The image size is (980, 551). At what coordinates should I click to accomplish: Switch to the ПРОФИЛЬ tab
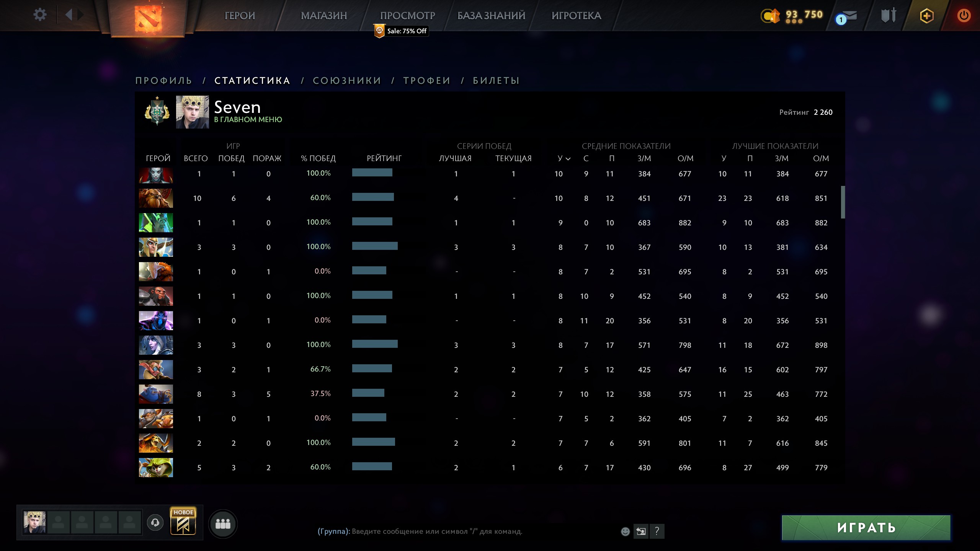[x=163, y=80]
